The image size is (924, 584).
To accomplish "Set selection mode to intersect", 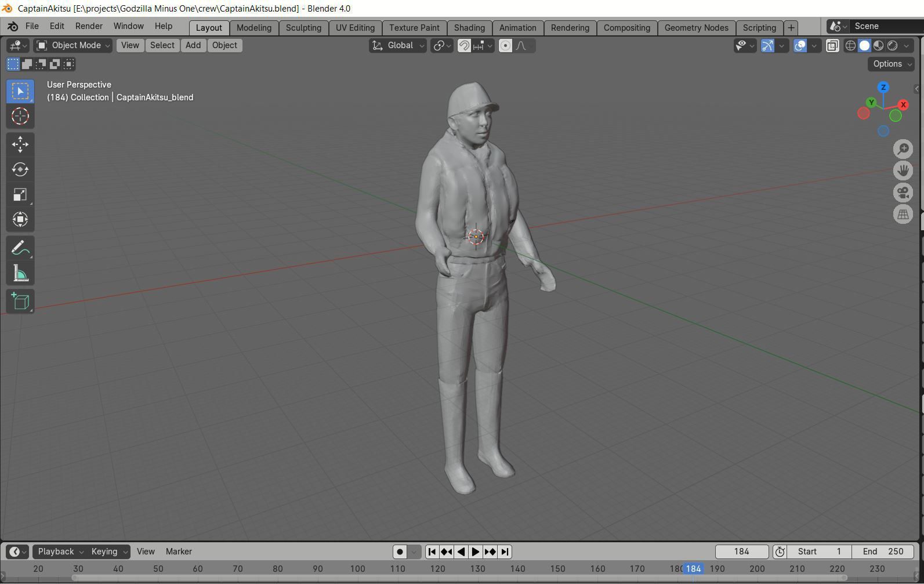I will (x=69, y=64).
